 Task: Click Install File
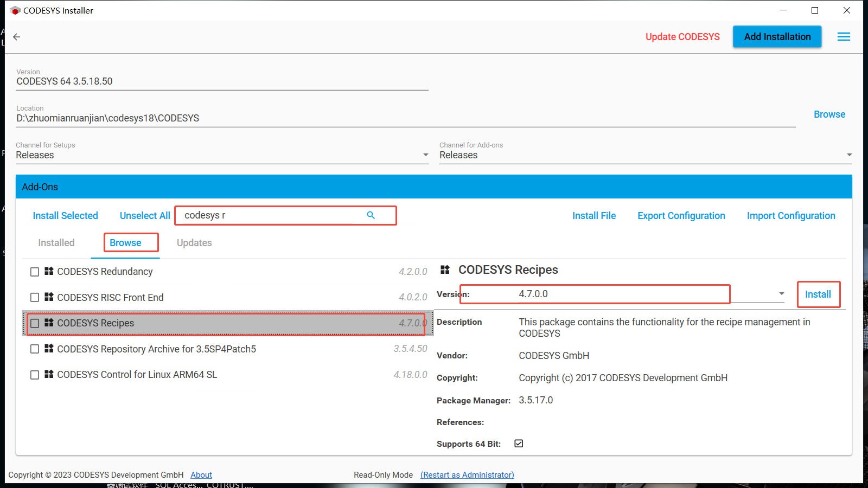pos(594,216)
